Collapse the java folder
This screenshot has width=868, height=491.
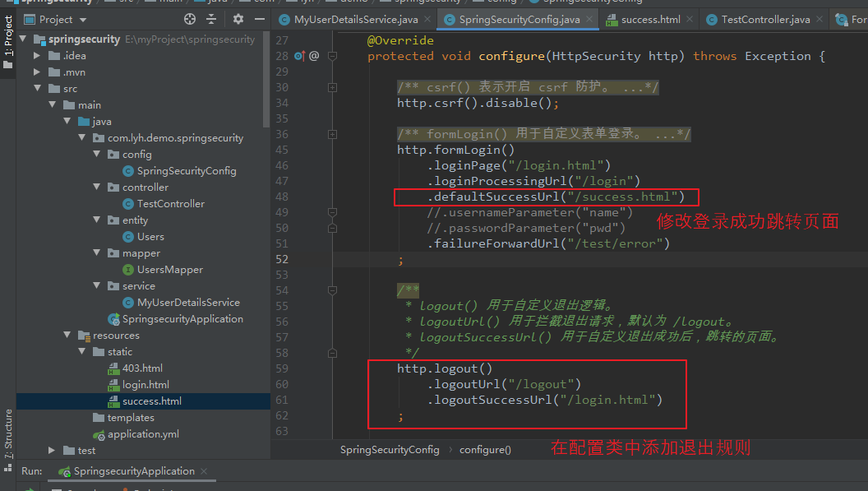point(67,121)
